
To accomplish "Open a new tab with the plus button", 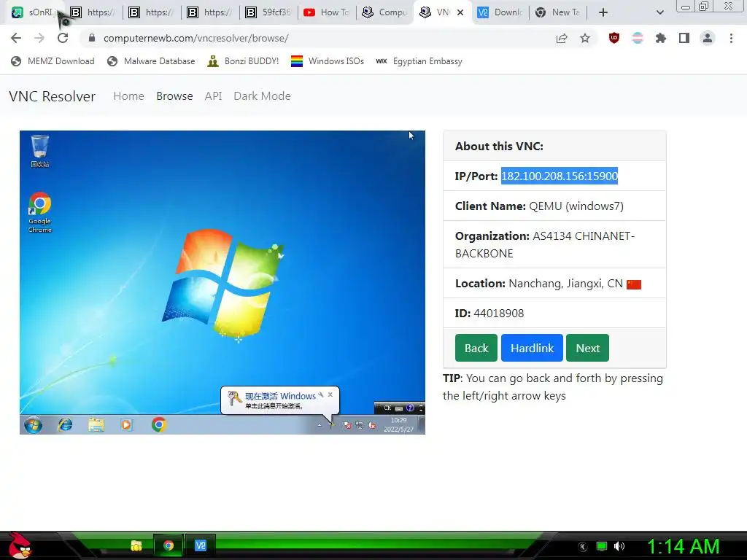I will pyautogui.click(x=603, y=12).
